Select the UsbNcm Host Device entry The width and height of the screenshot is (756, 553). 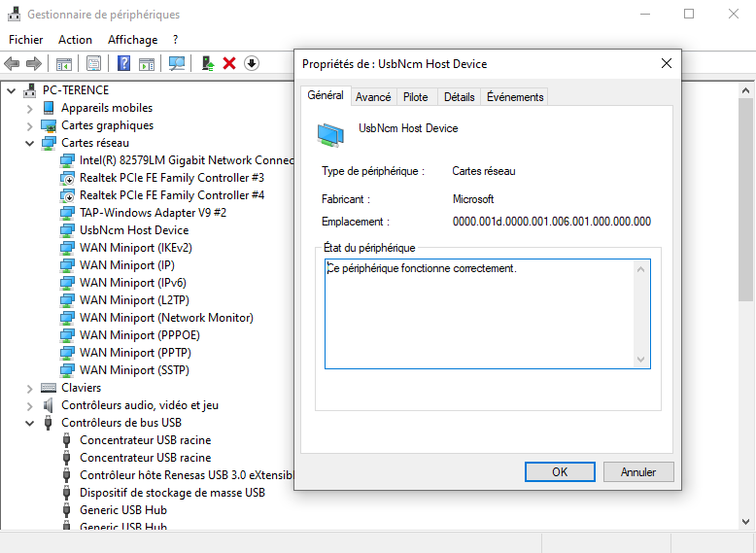click(133, 230)
